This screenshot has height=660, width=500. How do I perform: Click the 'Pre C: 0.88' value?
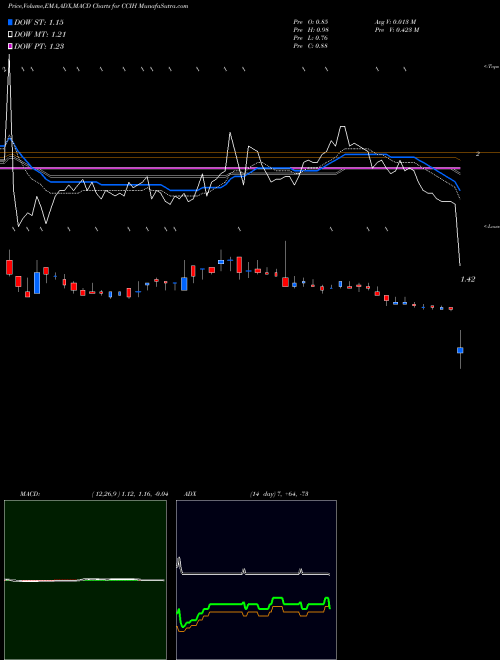[311, 46]
